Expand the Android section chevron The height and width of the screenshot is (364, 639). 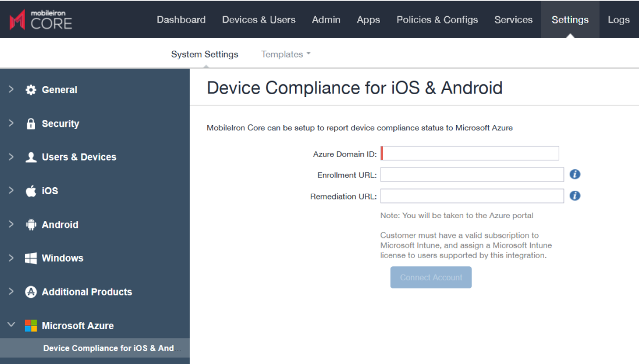(11, 224)
